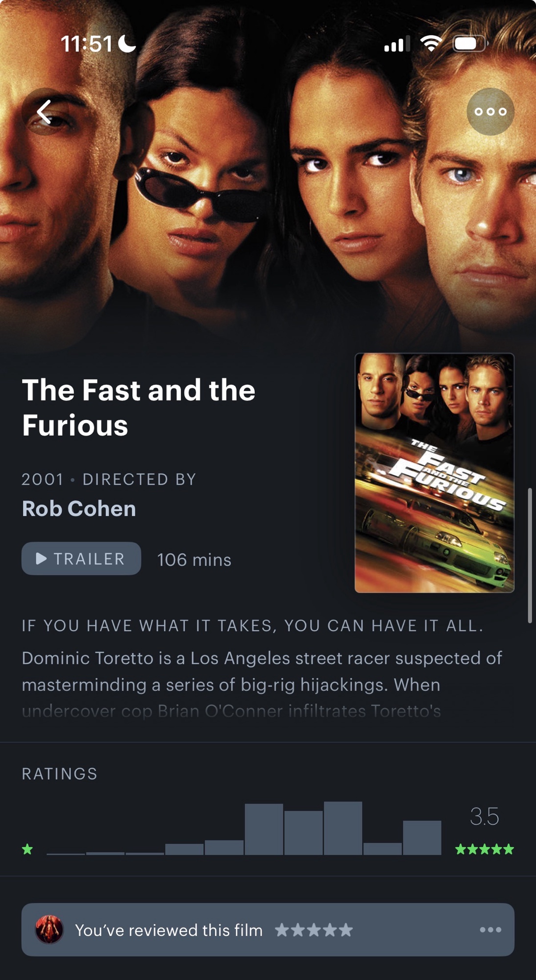
Task: Click the vertical scrollbar indicator
Action: [530, 555]
